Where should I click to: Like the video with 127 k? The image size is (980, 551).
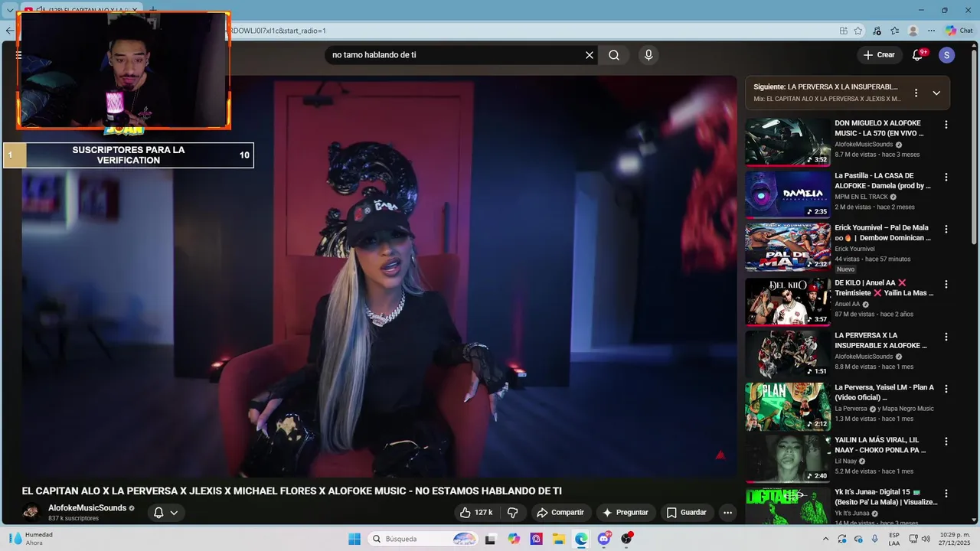(475, 513)
